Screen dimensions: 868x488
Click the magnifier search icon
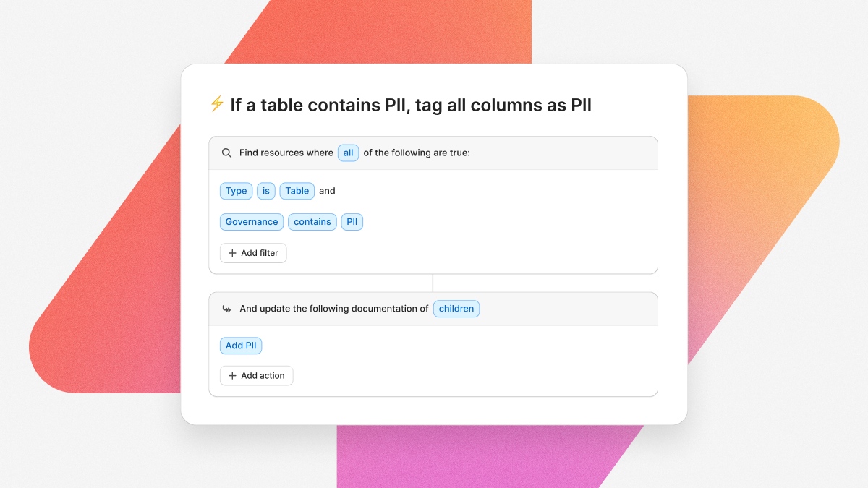click(x=226, y=153)
